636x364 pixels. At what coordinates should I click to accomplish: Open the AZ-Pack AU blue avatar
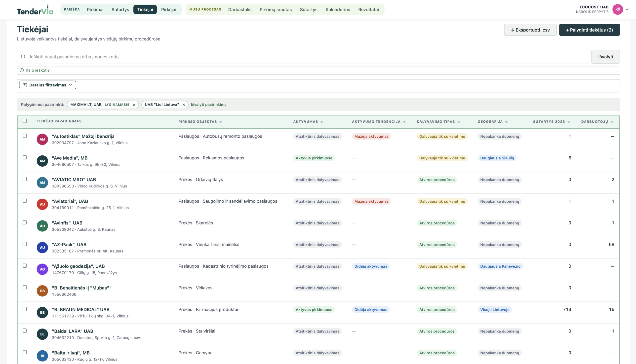(x=42, y=248)
